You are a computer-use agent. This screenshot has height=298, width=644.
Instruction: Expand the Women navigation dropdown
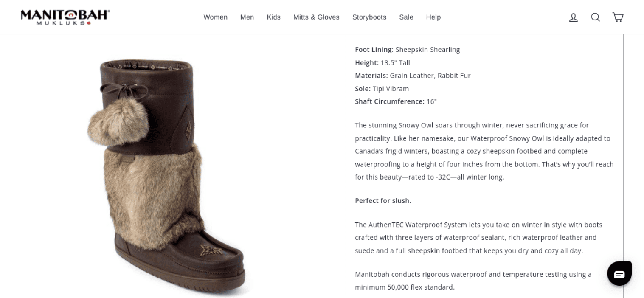[215, 17]
